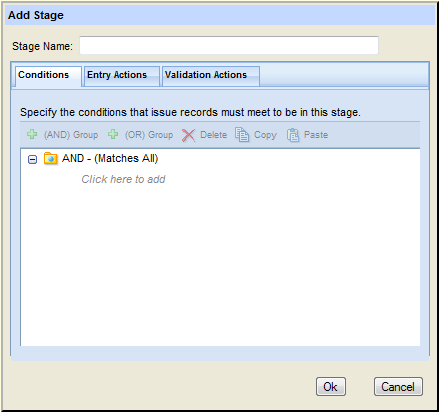Click the (OR) Group toolbar label
Screen dimensions: 439x412
(x=149, y=135)
